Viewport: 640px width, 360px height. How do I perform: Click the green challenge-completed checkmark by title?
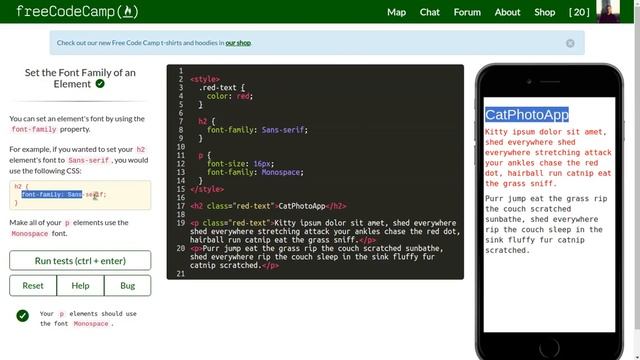(100, 84)
